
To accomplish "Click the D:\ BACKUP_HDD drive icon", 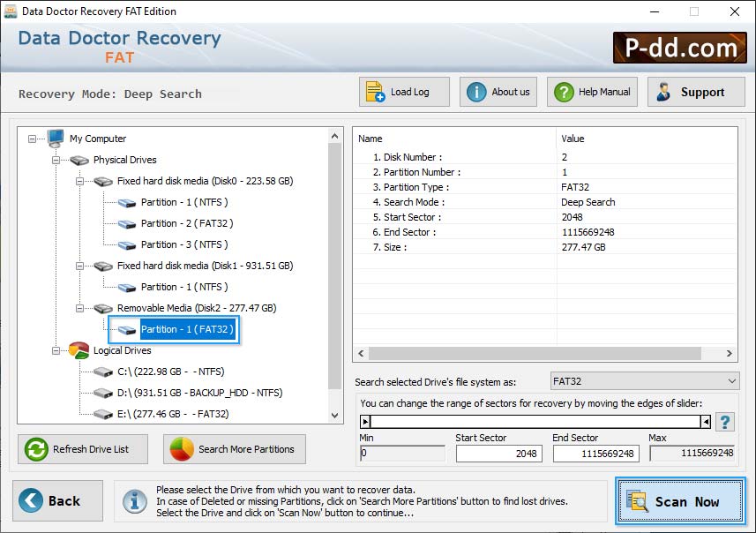I will [x=103, y=393].
